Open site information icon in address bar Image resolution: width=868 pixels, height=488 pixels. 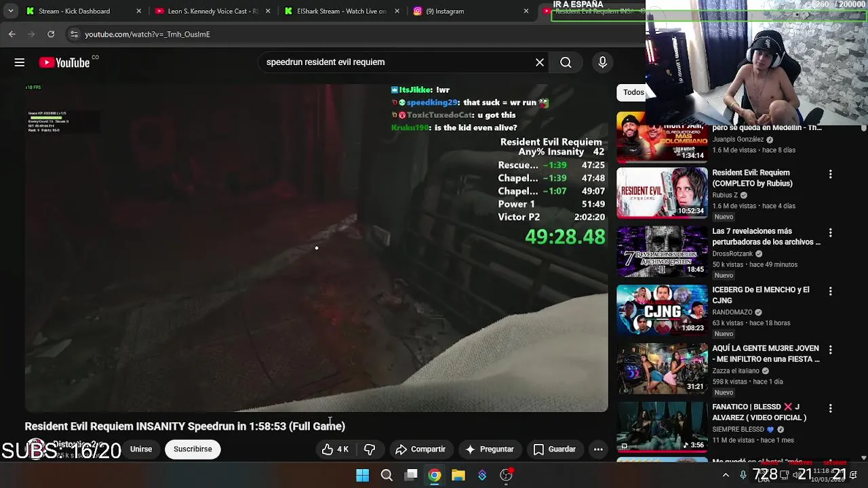74,34
